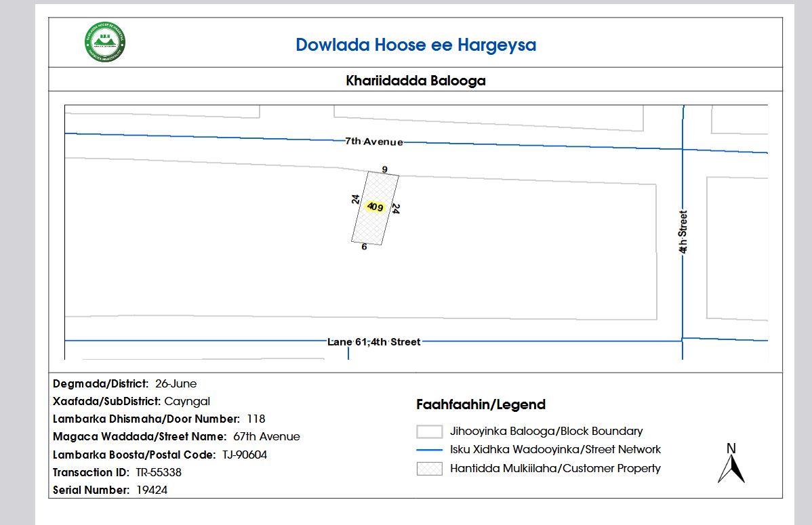Click the 4th Street vertical label
Viewport: 812px width, 525px height.
pyautogui.click(x=683, y=232)
